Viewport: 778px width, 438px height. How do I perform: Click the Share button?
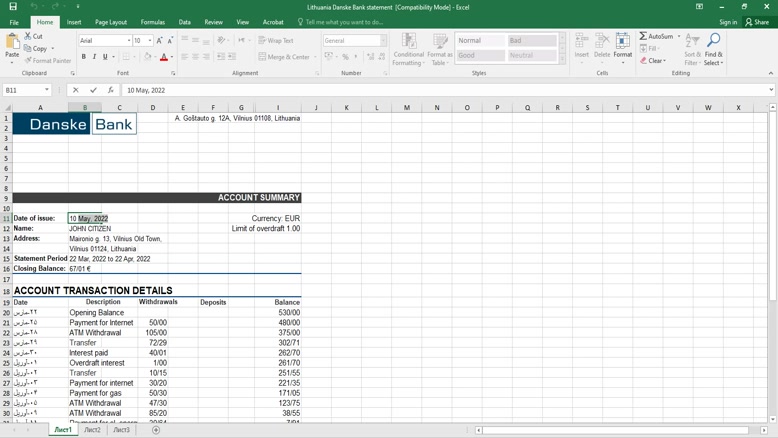coord(757,22)
